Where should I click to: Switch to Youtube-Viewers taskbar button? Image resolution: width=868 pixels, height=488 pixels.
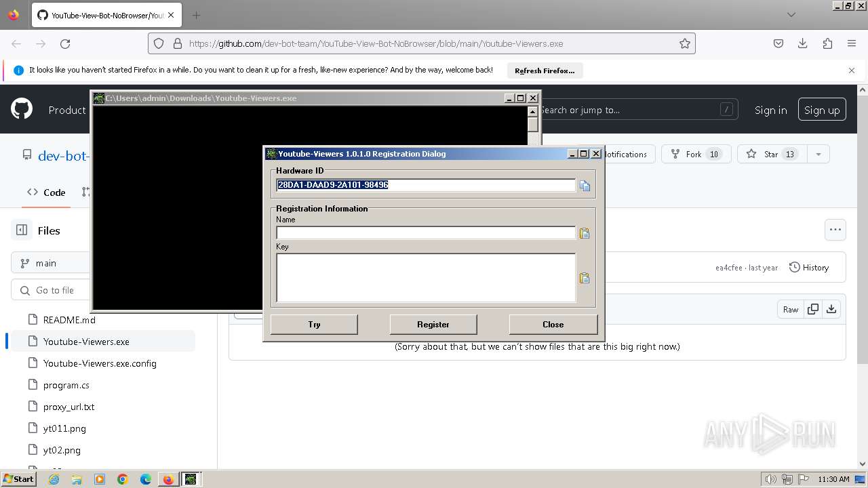click(191, 479)
